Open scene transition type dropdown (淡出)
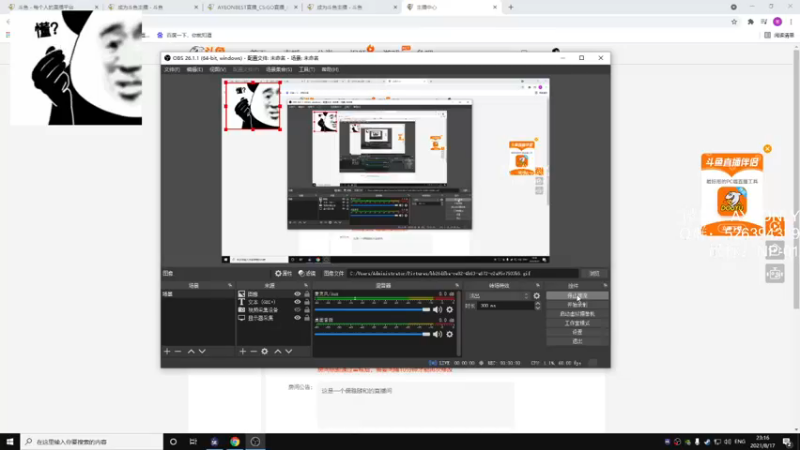 498,296
